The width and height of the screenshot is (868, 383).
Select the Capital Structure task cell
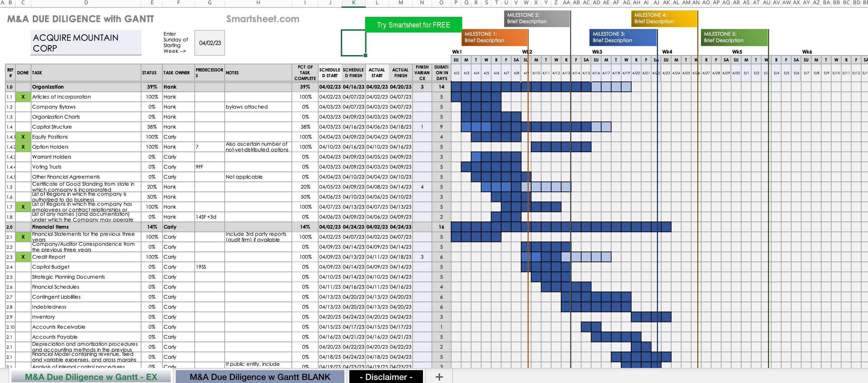pos(86,127)
